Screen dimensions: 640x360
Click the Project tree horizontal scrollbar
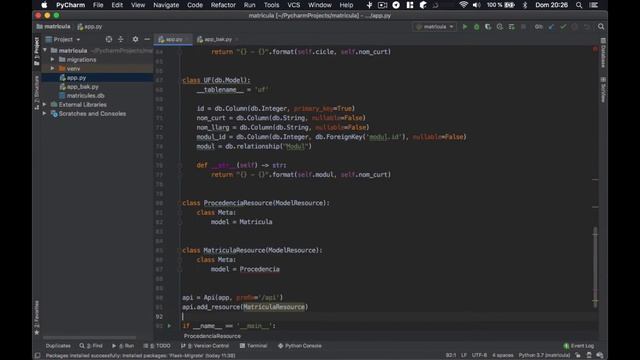pos(89,338)
